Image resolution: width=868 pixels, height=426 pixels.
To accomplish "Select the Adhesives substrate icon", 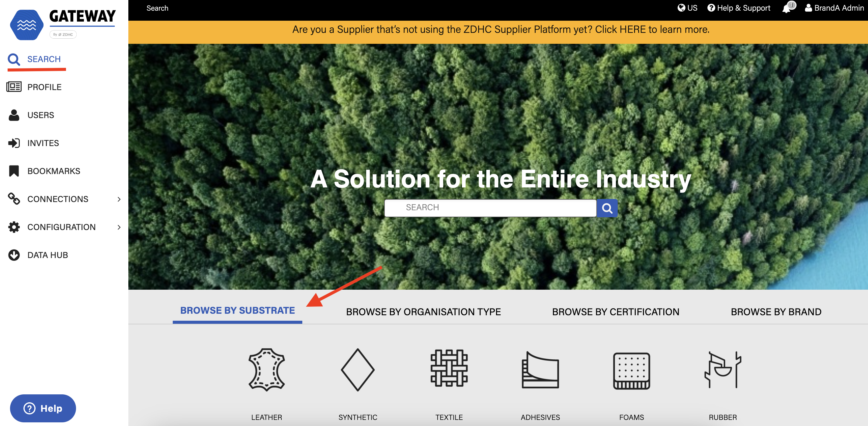I will point(540,370).
